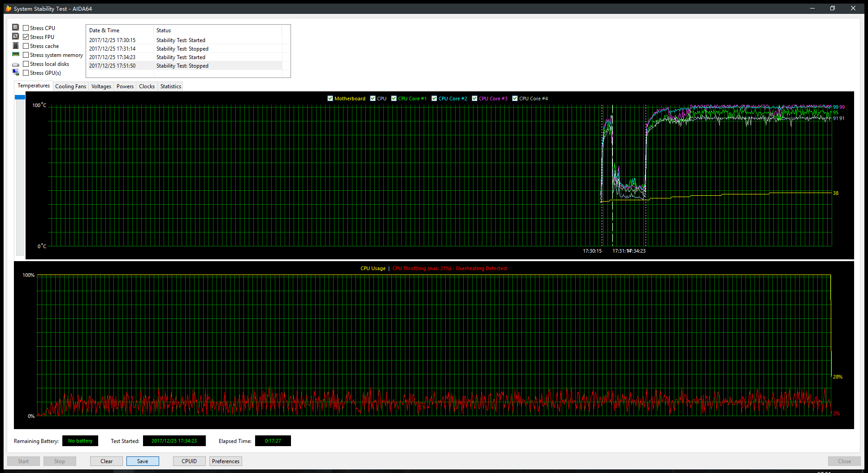Switch to the Cooling Fans tab
The image size is (868, 473).
(x=70, y=86)
